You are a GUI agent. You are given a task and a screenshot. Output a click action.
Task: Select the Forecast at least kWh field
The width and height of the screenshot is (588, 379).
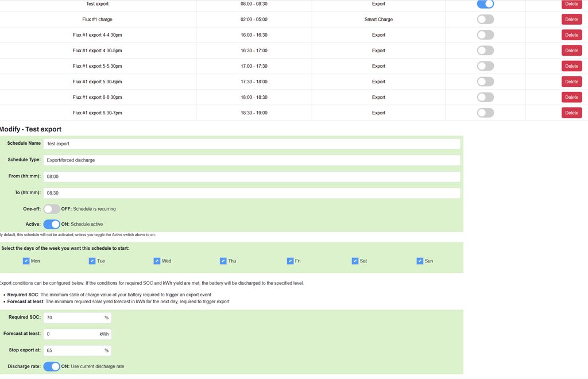pos(70,334)
